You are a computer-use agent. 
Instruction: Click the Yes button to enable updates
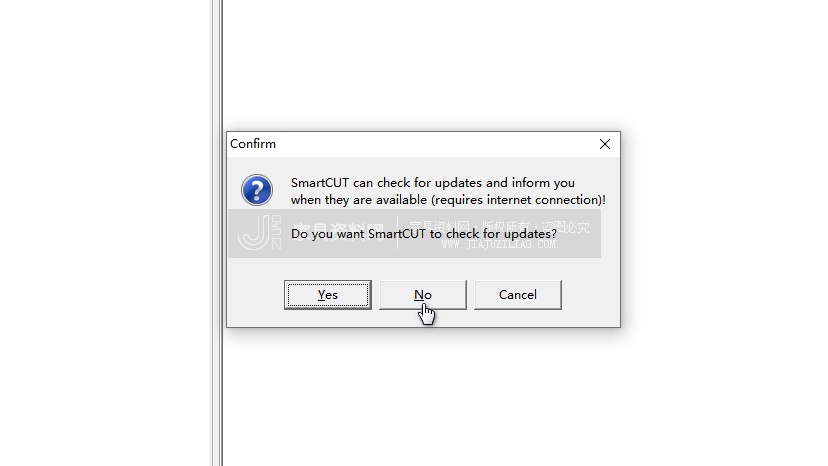[327, 295]
